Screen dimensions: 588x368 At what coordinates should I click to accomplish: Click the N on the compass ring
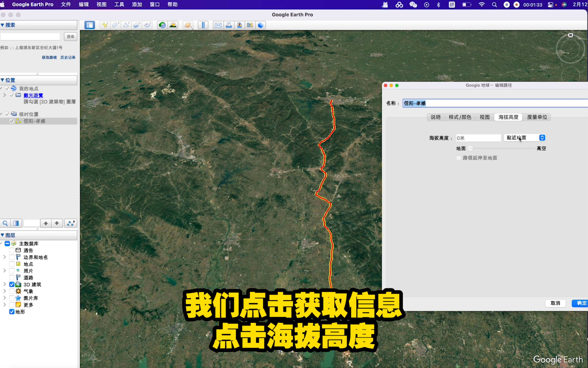[570, 35]
